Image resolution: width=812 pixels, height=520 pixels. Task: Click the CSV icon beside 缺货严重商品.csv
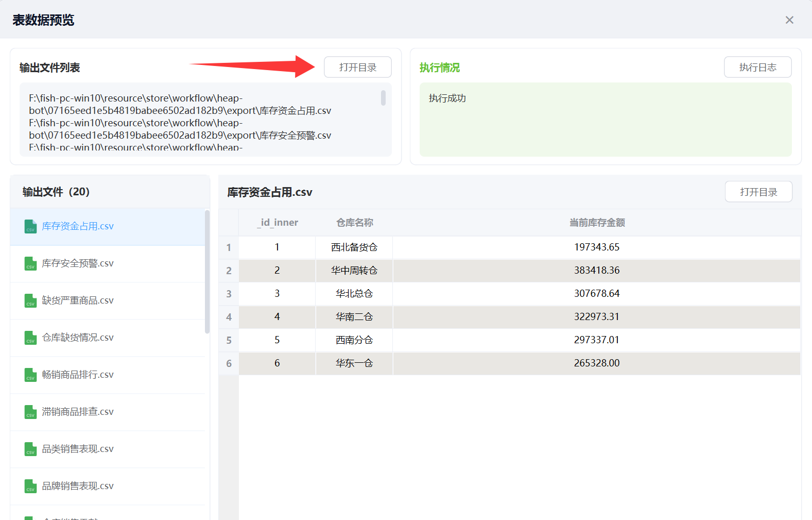click(30, 301)
